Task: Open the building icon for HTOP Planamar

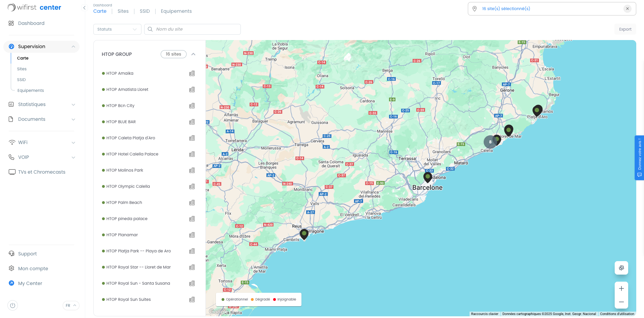Action: tap(192, 235)
